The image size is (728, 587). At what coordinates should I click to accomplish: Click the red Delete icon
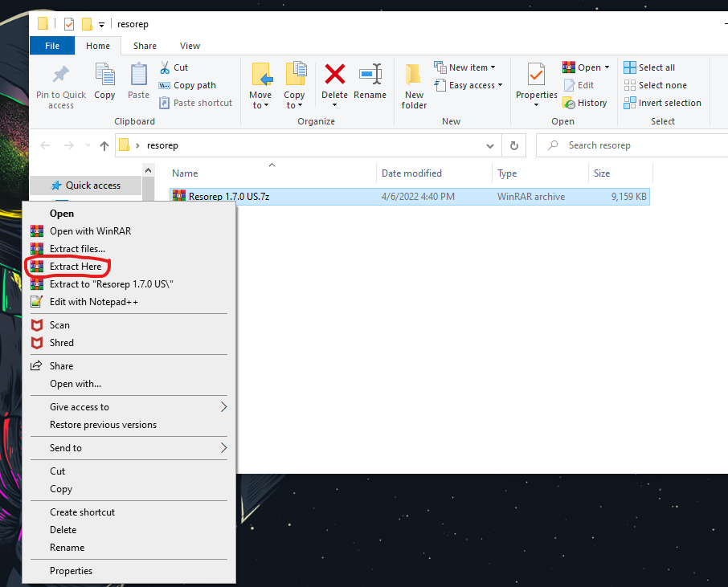tap(335, 74)
